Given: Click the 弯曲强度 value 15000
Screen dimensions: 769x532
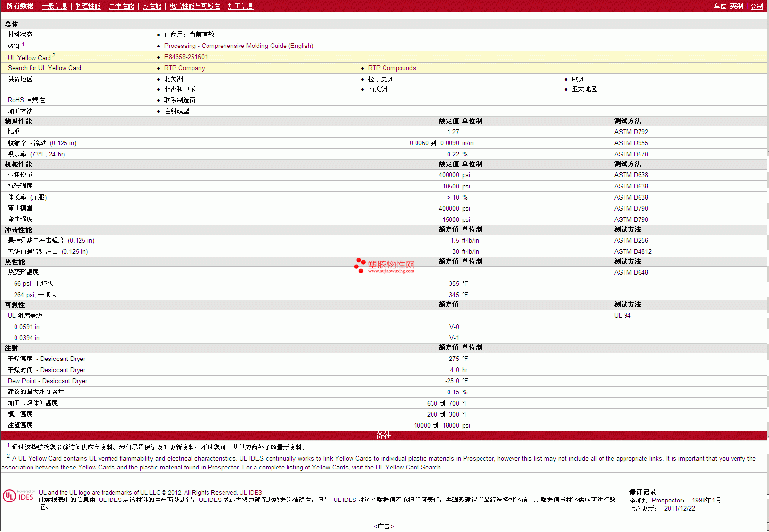Looking at the screenshot, I should click(450, 219).
